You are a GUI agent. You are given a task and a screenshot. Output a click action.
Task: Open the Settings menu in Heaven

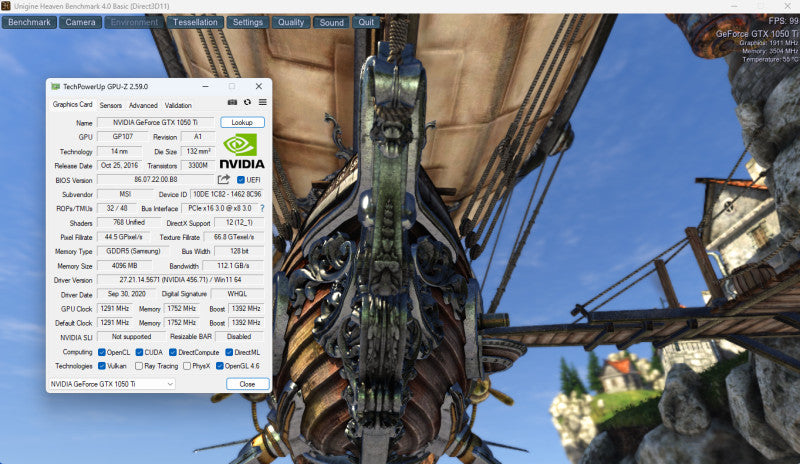click(247, 22)
